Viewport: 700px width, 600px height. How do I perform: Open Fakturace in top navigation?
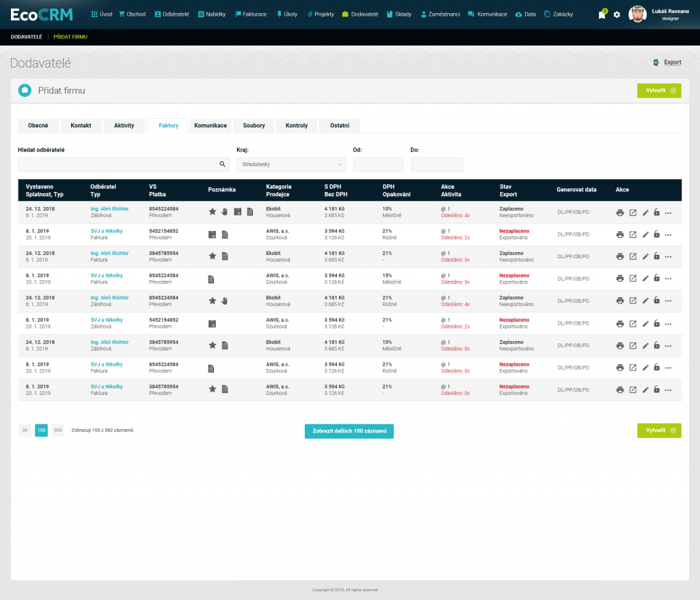click(x=250, y=14)
